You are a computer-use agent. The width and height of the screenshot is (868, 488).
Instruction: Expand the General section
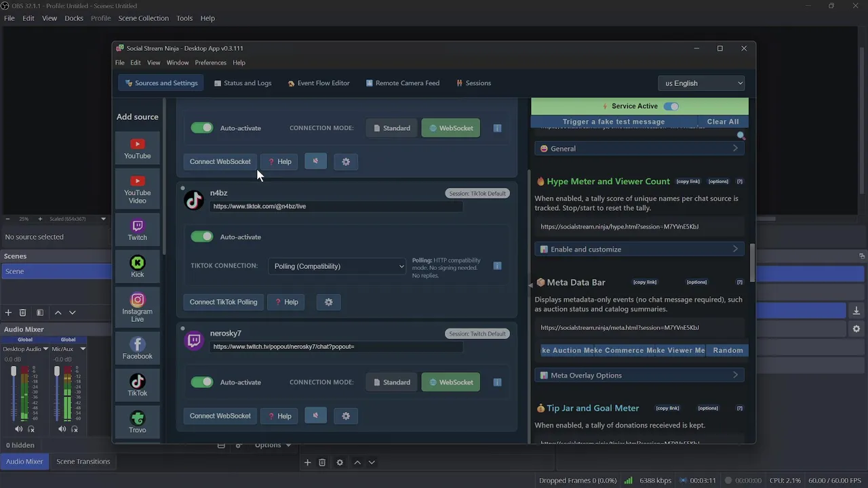tap(639, 148)
